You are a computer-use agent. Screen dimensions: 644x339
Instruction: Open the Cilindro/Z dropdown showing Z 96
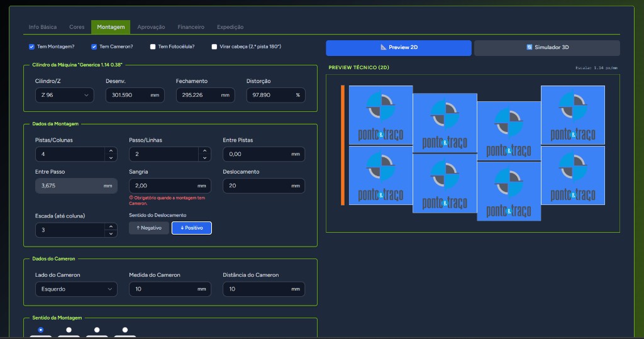click(65, 95)
